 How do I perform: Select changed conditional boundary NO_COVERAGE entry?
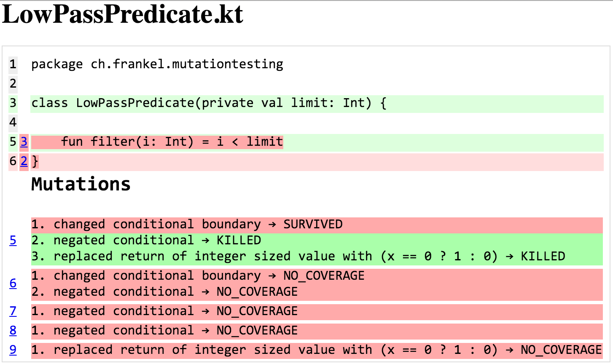tap(198, 276)
